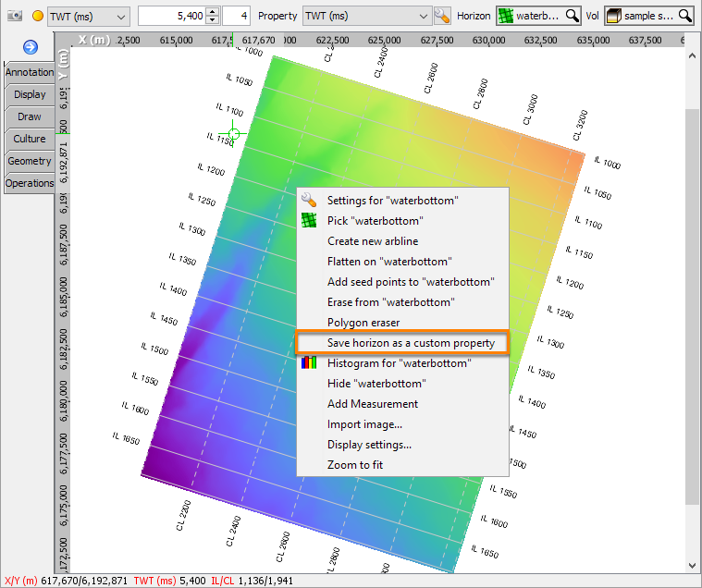702x588 pixels.
Task: Open the Draw tab
Action: pyautogui.click(x=29, y=116)
